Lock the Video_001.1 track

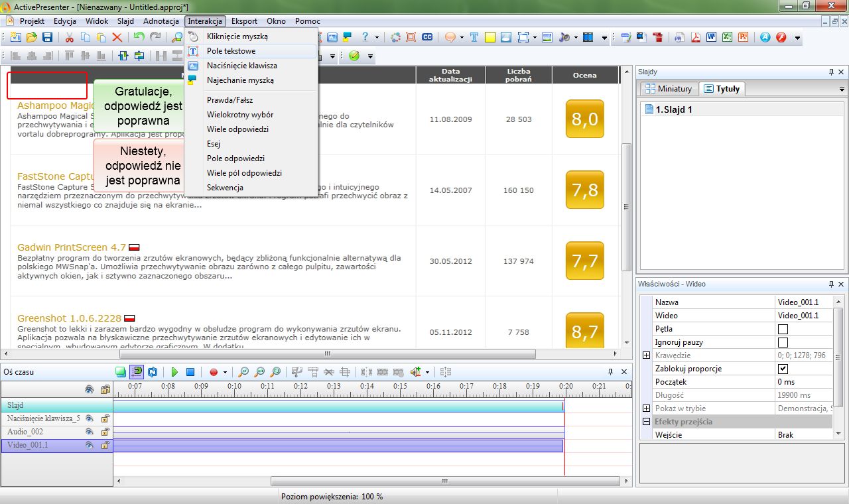click(x=105, y=445)
